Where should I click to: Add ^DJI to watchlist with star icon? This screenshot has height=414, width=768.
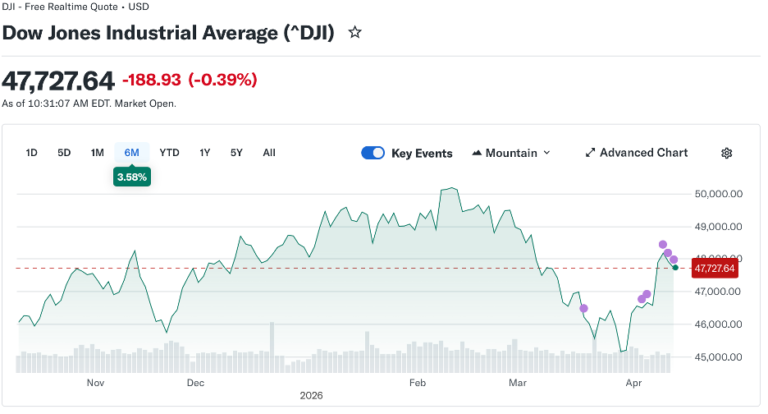click(x=355, y=32)
